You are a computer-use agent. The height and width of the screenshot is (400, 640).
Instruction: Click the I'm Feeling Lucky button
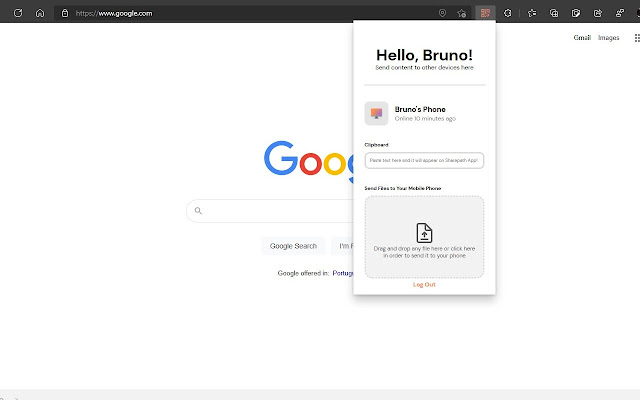pos(342,246)
